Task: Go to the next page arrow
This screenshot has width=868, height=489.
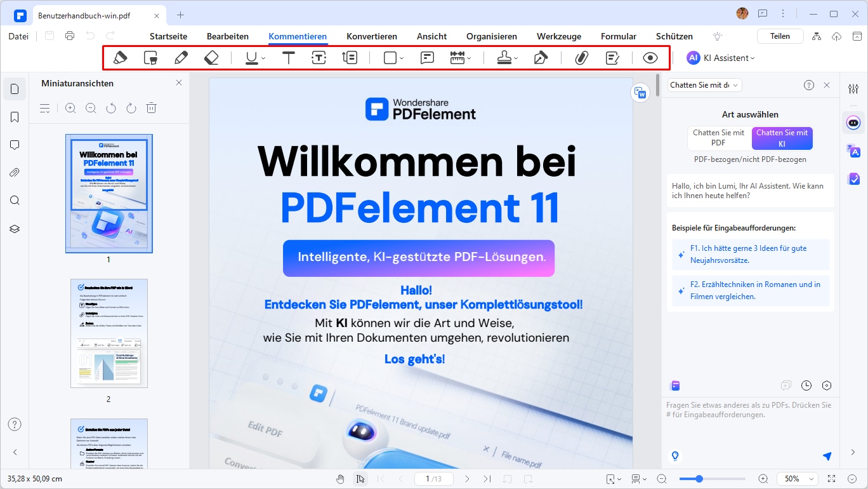Action: [x=467, y=478]
